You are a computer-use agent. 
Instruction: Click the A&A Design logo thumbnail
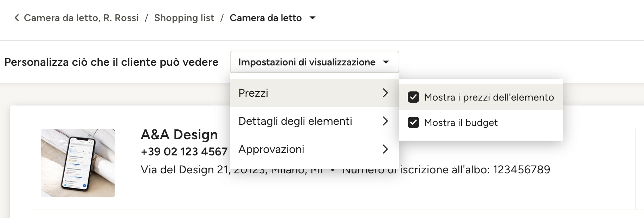pos(78,163)
